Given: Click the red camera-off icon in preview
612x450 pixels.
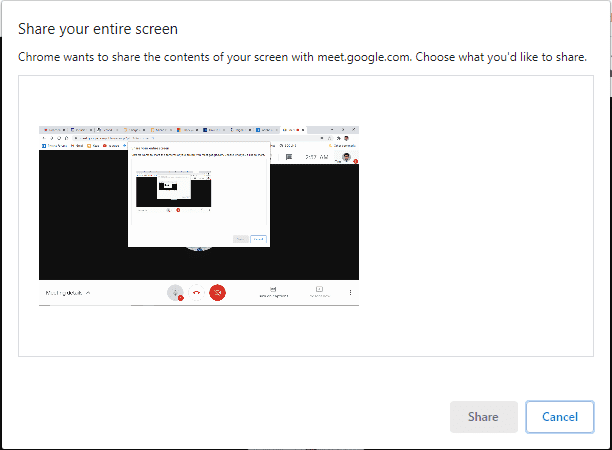Looking at the screenshot, I should click(x=218, y=292).
